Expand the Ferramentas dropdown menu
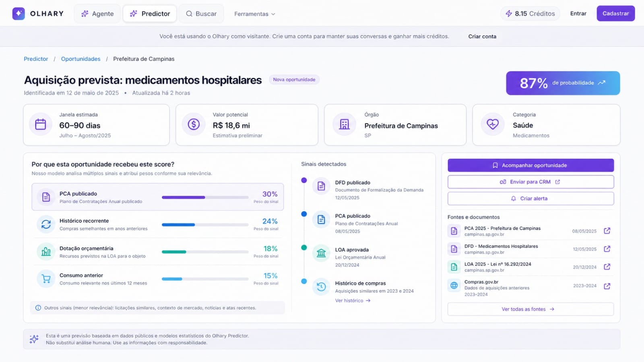The image size is (644, 362). pos(255,14)
